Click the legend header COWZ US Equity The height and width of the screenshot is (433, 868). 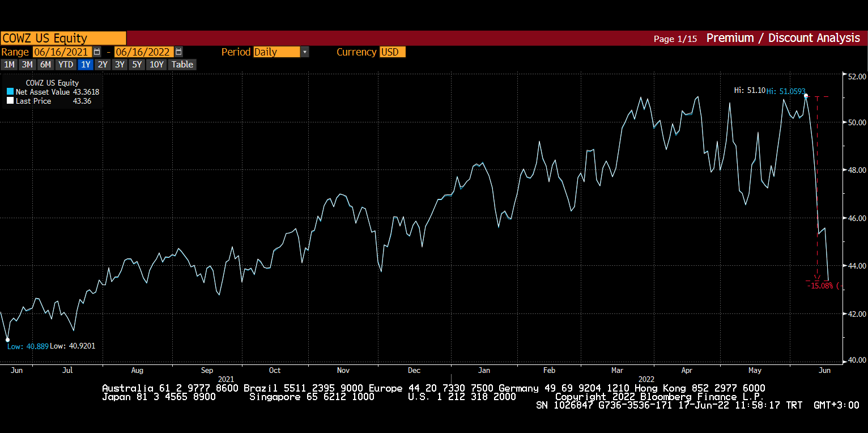click(x=52, y=83)
